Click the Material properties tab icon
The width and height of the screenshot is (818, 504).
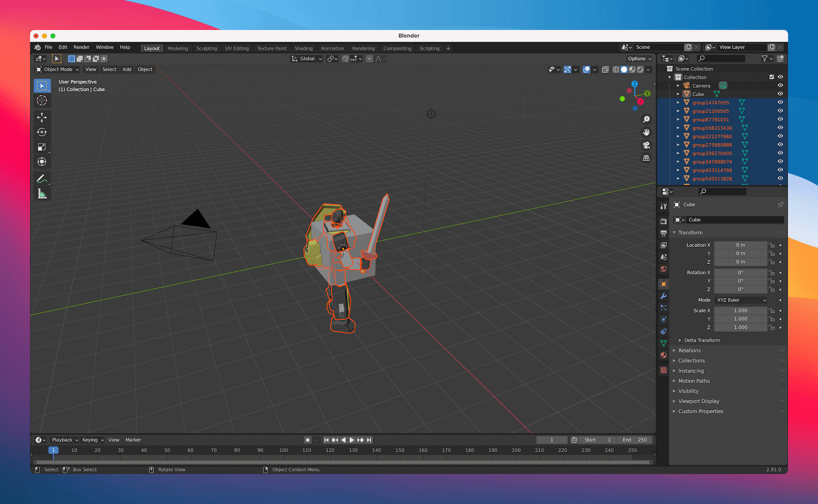(663, 355)
